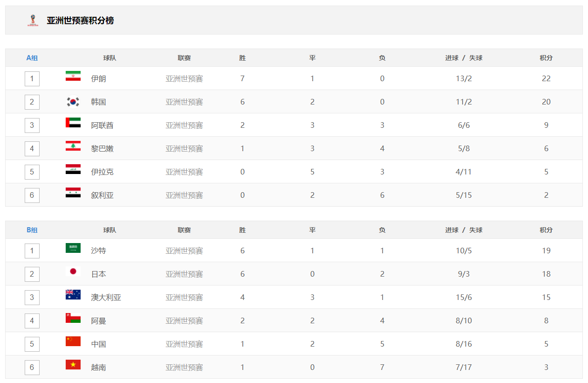Click the 球队 column header in group B
This screenshot has height=383, width=588.
click(x=109, y=230)
